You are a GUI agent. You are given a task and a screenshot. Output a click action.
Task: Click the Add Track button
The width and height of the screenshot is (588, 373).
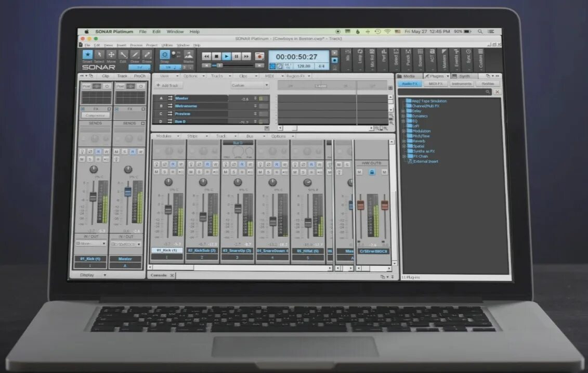click(x=167, y=85)
